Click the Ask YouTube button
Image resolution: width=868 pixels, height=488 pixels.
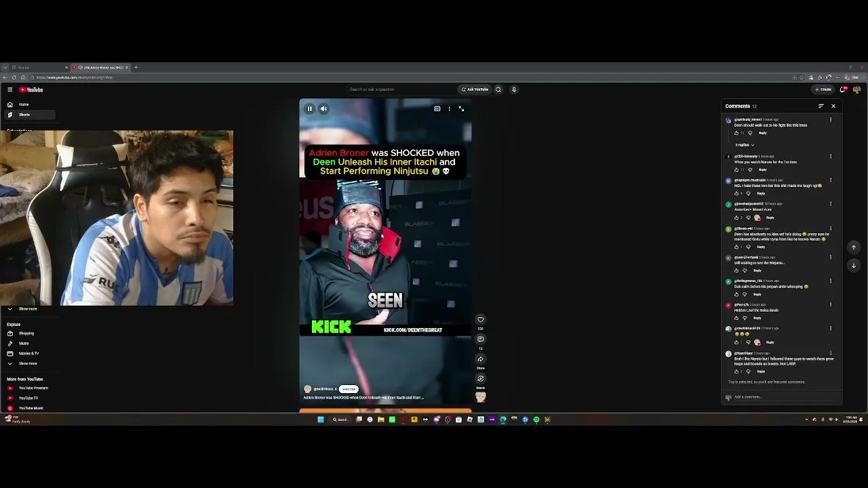475,89
